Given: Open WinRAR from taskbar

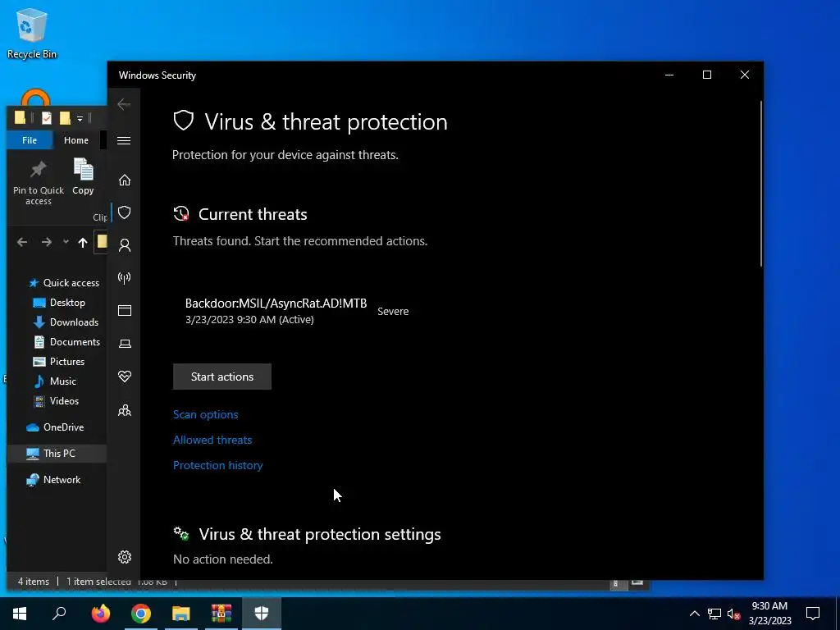Looking at the screenshot, I should (221, 614).
